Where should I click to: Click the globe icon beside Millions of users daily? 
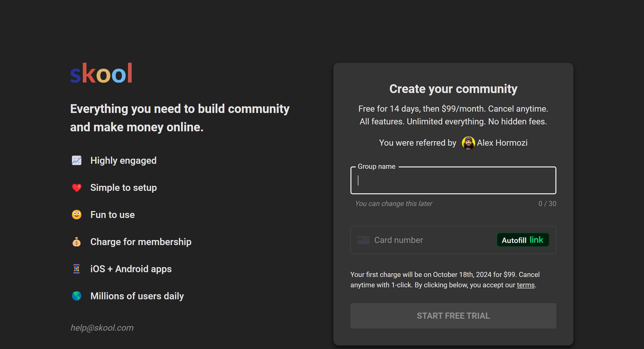coord(77,296)
